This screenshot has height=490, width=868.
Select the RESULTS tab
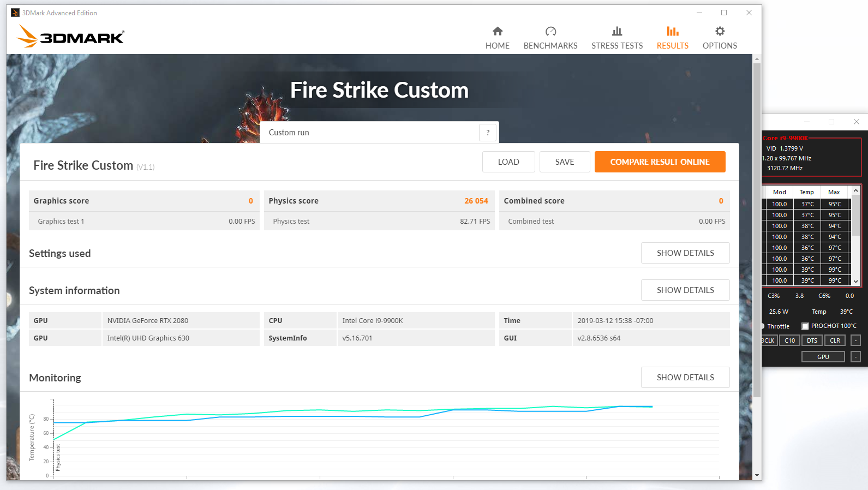pyautogui.click(x=673, y=38)
